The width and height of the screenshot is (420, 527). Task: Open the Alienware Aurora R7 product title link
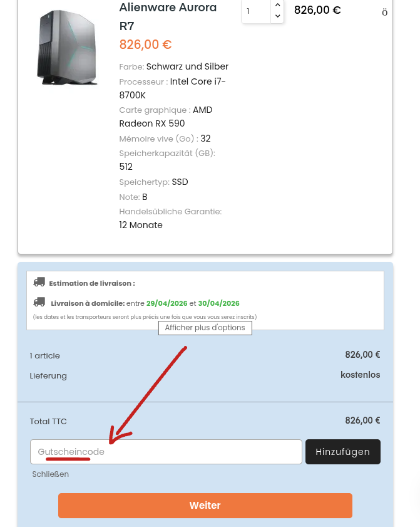tap(168, 16)
